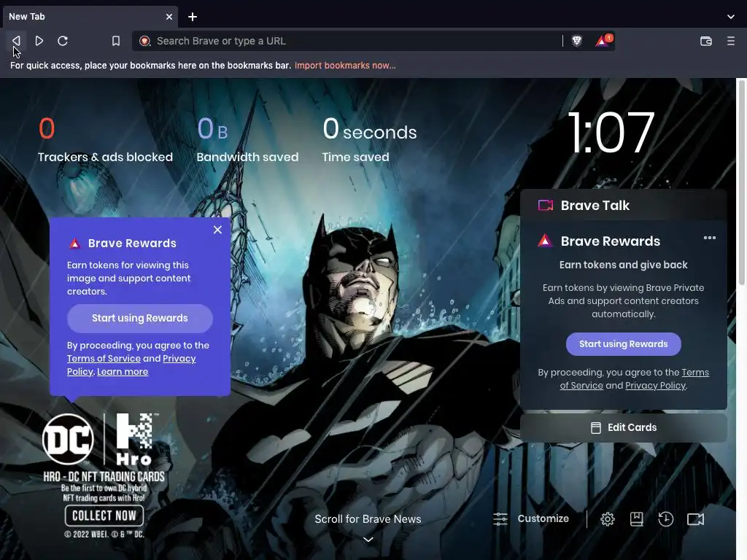This screenshot has width=747, height=560.
Task: Open Terms of Service link in popup
Action: (x=104, y=359)
